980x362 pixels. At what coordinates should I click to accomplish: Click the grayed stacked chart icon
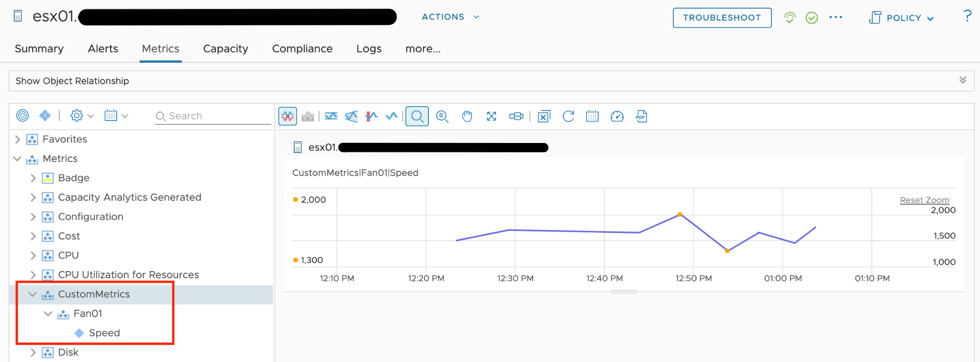(308, 116)
